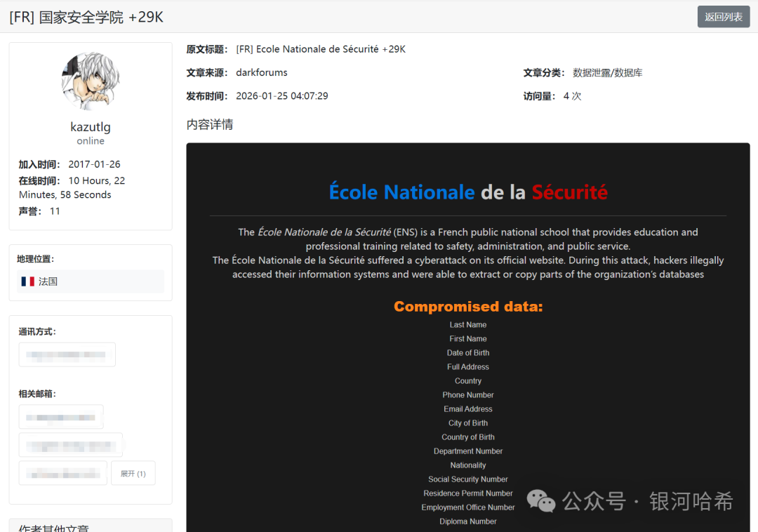Click second blurred email under 相关邮箱
The height and width of the screenshot is (532, 758).
(71, 446)
